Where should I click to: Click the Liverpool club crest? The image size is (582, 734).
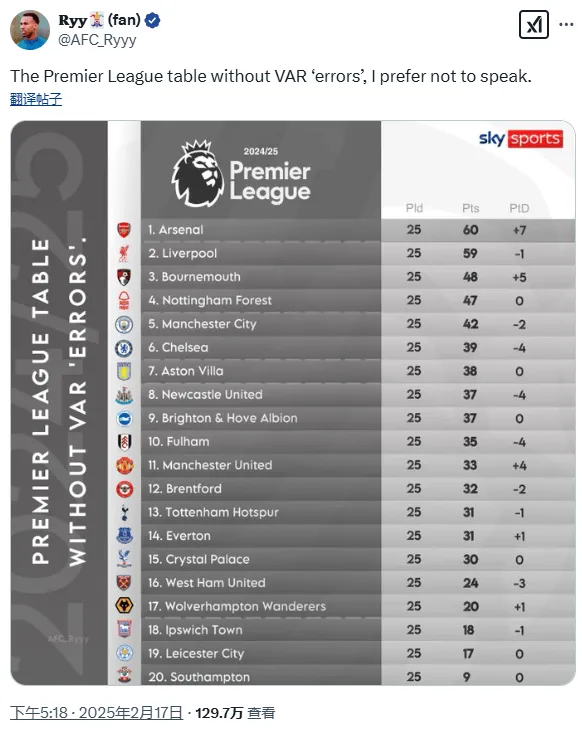click(124, 253)
